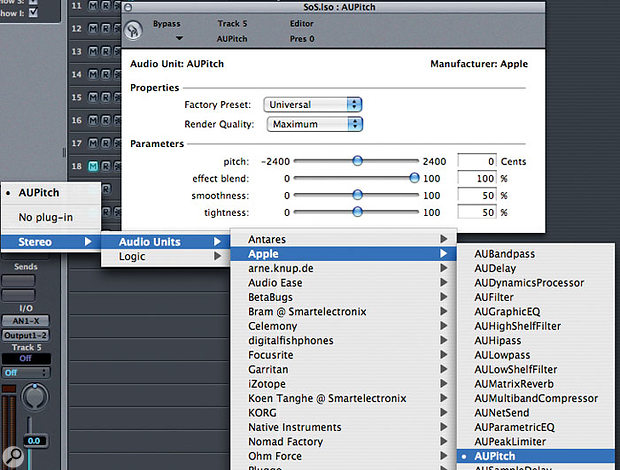Click the smoothness percent field
This screenshot has height=470, width=620.
477,195
